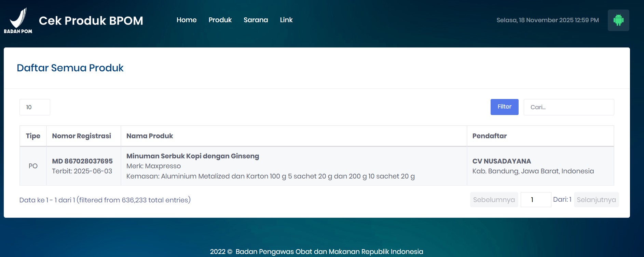The image size is (644, 257).
Task: Focus the Cari search field
Action: tap(568, 107)
